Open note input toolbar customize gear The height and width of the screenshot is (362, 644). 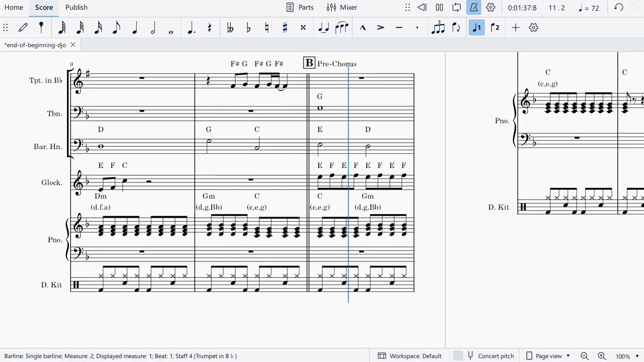pos(534,28)
